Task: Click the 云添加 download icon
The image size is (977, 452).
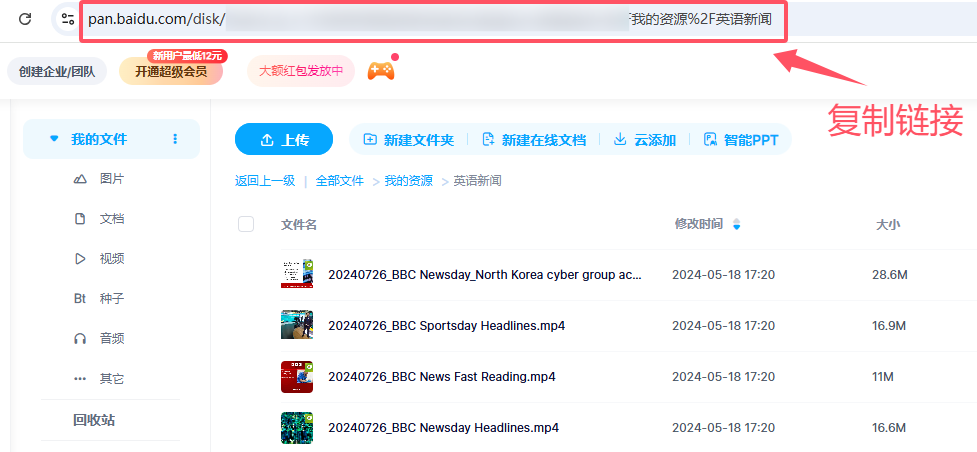Action: click(x=620, y=139)
